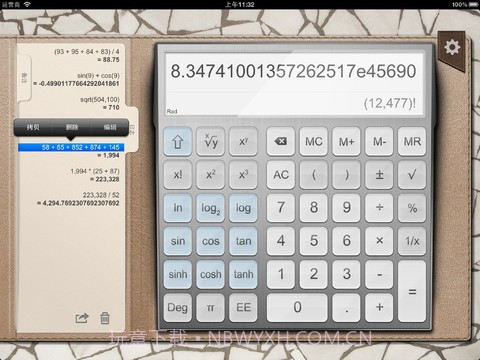Select highlighted entry "58 + 65 + 852 + 874 + 145"
Screen dimensions: 480x360
[x=71, y=147]
